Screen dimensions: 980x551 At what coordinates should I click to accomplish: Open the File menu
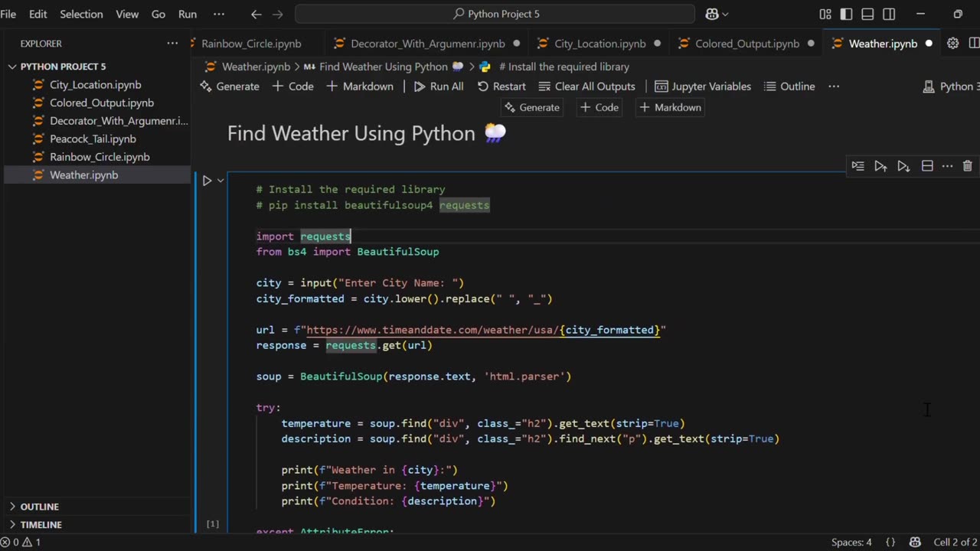click(8, 14)
